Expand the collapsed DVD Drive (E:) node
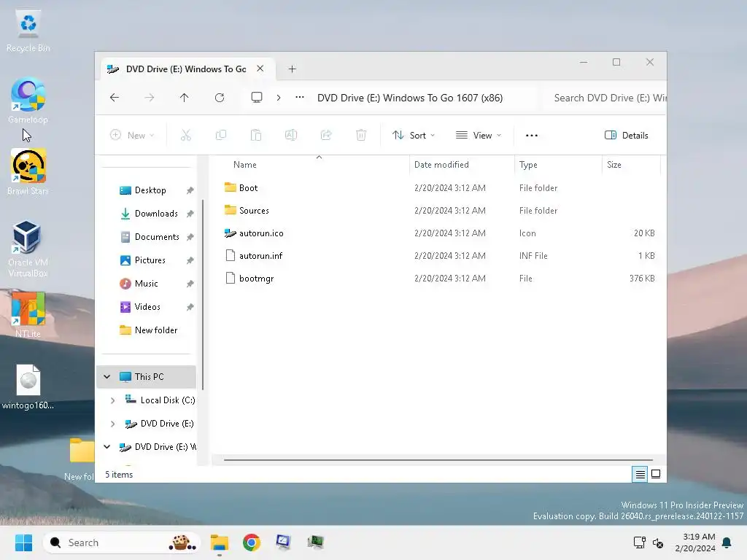 (112, 424)
